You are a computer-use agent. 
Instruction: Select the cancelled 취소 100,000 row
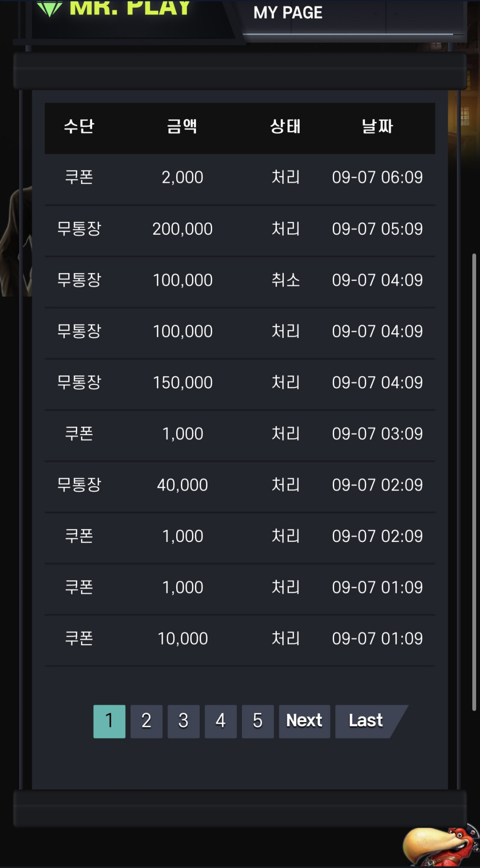240,280
